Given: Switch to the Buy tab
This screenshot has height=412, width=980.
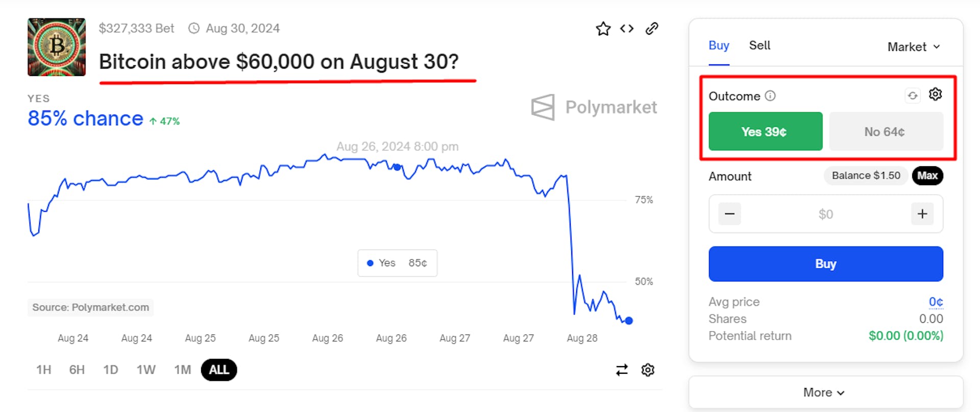Looking at the screenshot, I should coord(718,45).
